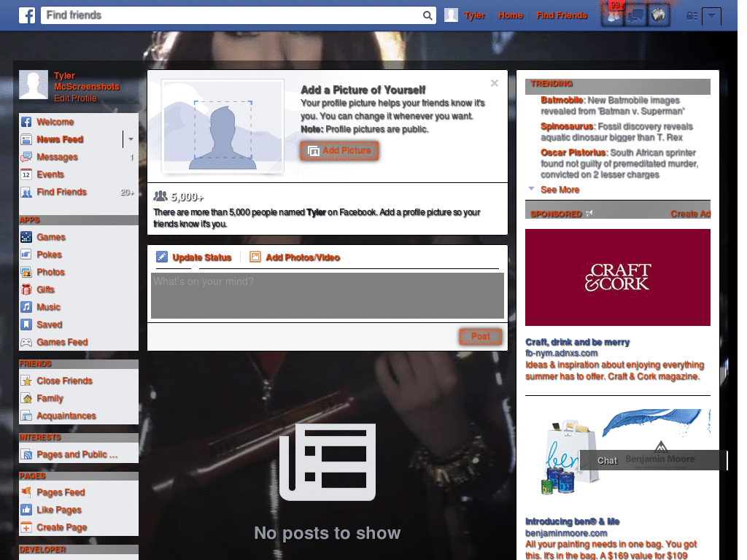The height and width of the screenshot is (560, 747).
Task: Click the Pages Feed flag icon
Action: point(26,492)
